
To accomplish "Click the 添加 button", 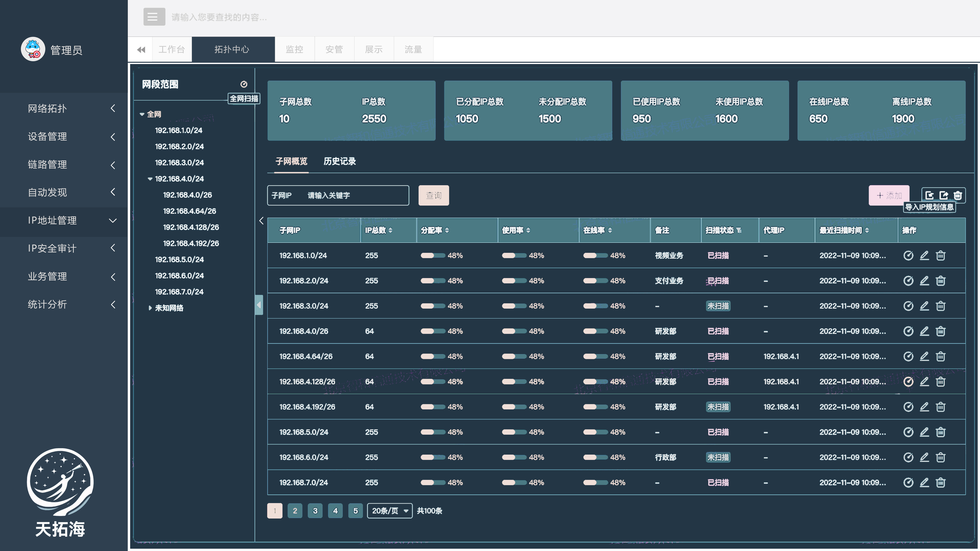I will tap(888, 195).
